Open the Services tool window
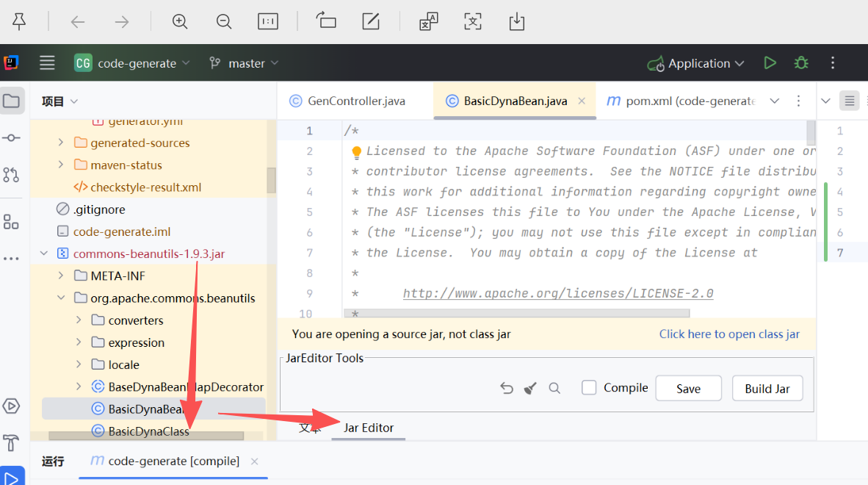 tap(11, 406)
